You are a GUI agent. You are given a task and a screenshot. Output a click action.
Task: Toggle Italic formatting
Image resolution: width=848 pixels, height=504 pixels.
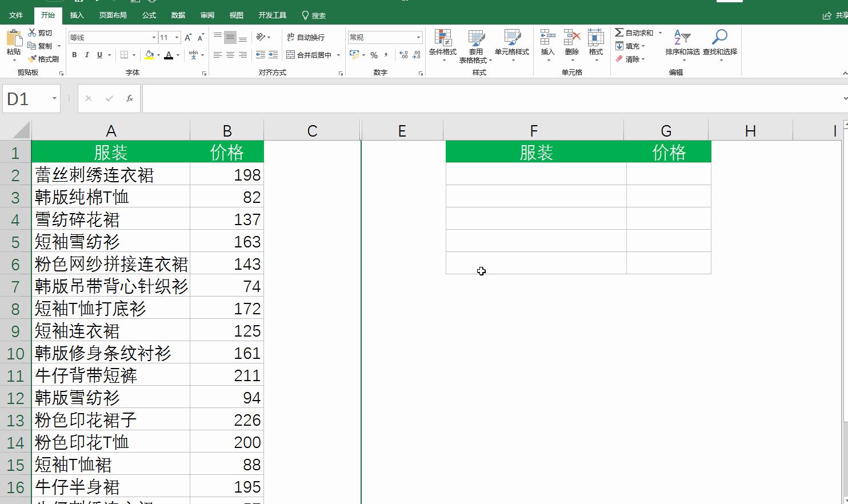click(87, 55)
